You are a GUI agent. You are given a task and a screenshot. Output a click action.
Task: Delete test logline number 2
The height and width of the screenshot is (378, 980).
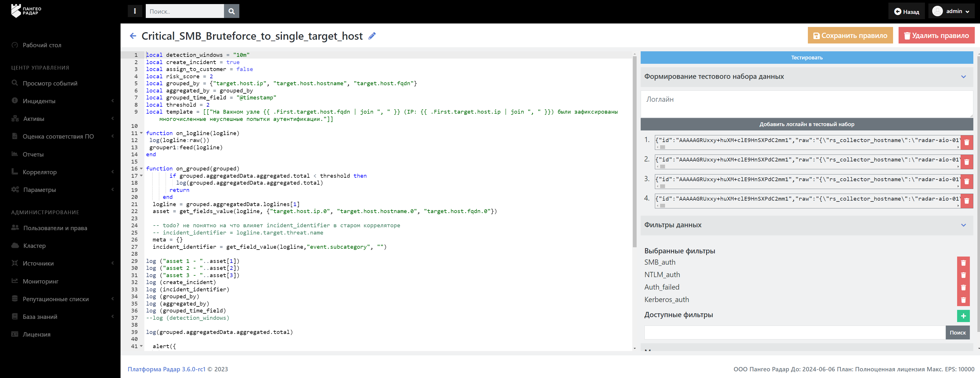coord(966,162)
